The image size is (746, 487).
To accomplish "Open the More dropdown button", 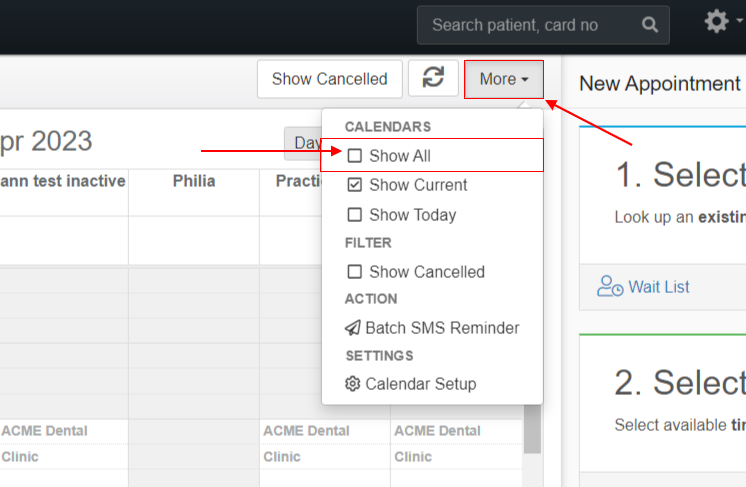I will coord(504,79).
